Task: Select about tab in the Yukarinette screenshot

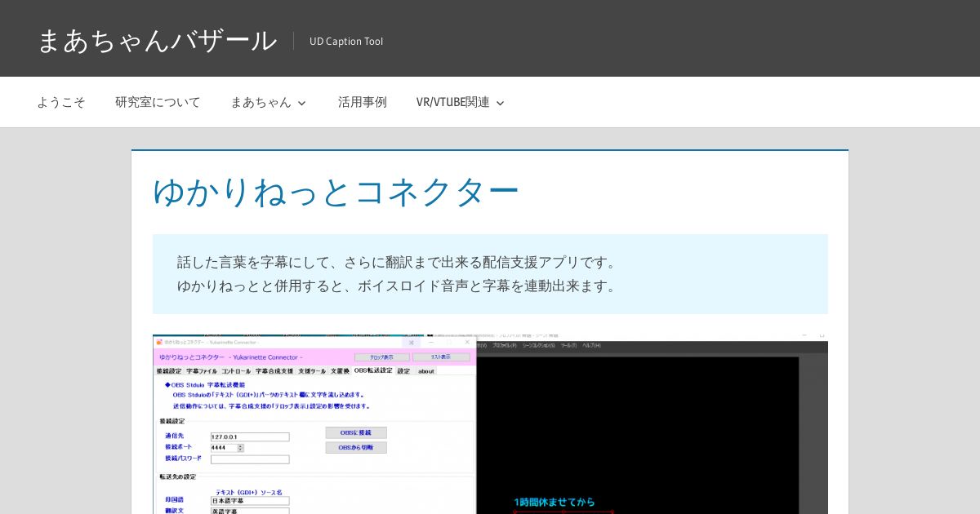Action: point(425,370)
